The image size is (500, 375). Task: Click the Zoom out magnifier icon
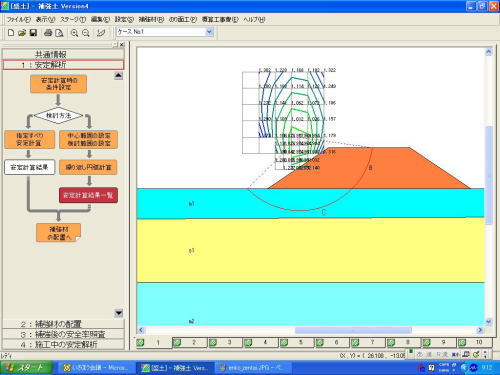(x=86, y=33)
